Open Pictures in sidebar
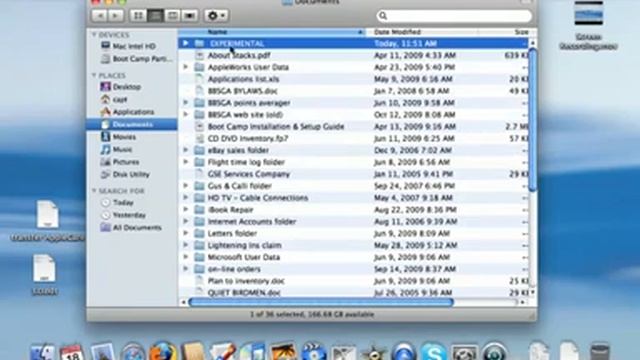 pyautogui.click(x=120, y=162)
